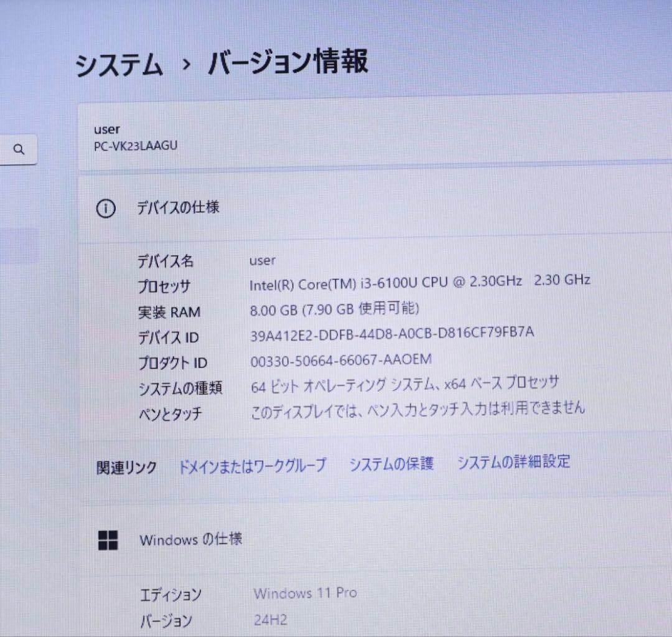Click the バージョン情報 breadcrumb label

tap(289, 62)
